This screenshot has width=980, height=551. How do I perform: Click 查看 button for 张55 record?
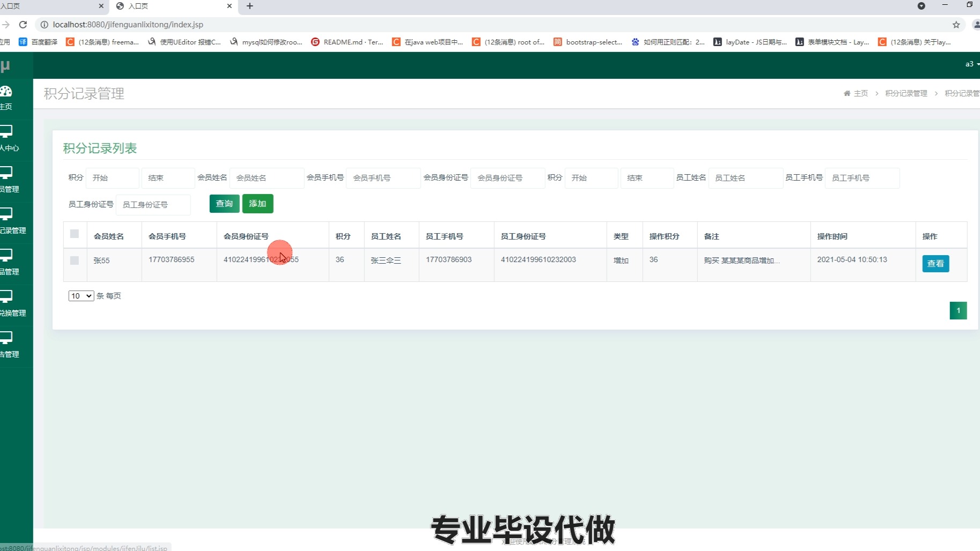pyautogui.click(x=935, y=264)
